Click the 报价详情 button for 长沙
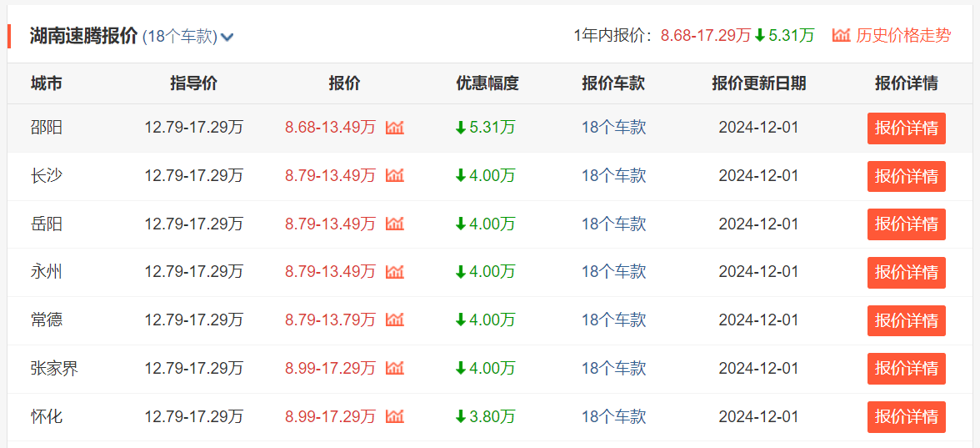Image resolution: width=980 pixels, height=448 pixels. click(x=906, y=176)
